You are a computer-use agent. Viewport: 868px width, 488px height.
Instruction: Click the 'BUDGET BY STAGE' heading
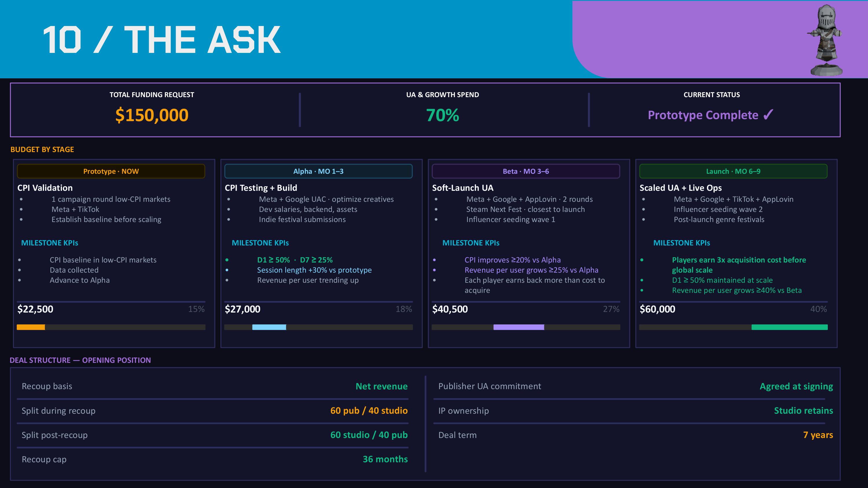coord(42,149)
